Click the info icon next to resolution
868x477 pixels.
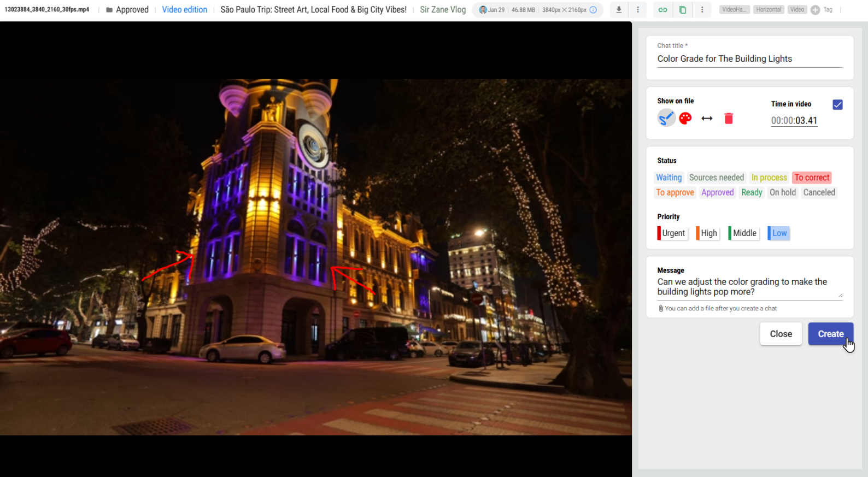[x=593, y=10]
